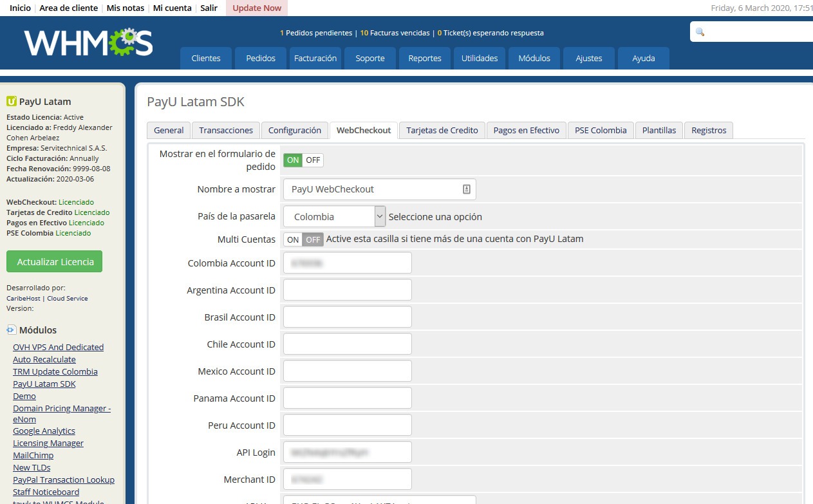Image resolution: width=813 pixels, height=504 pixels.
Task: Focus the Colombia Account ID field
Action: (x=348, y=263)
